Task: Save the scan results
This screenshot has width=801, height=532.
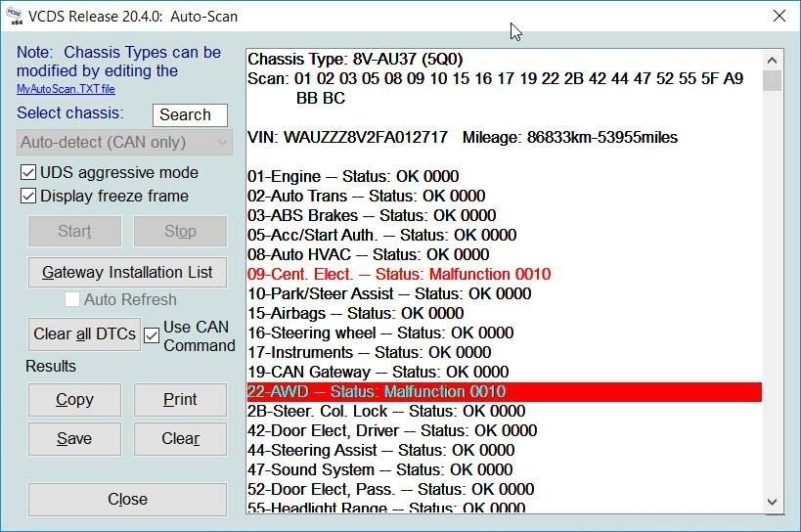Action: click(74, 438)
